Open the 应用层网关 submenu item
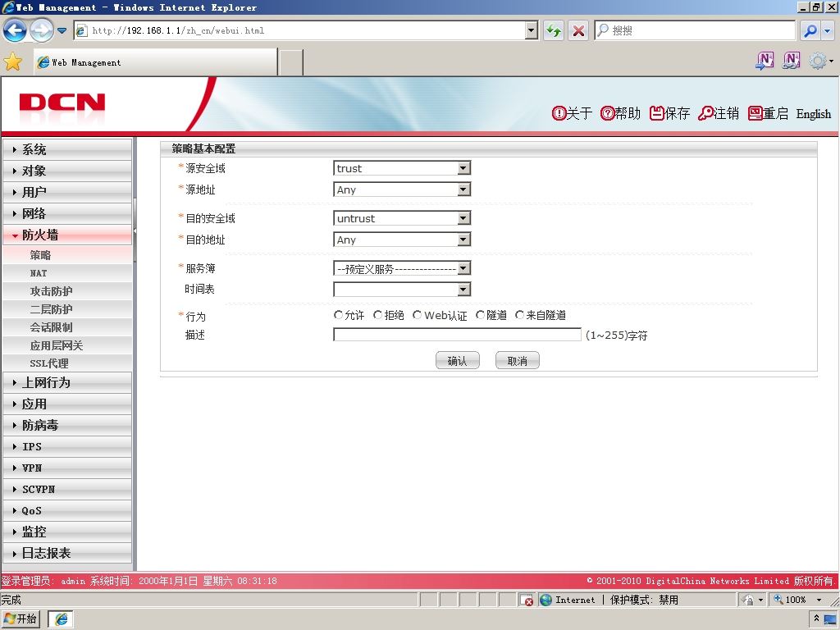 coord(67,345)
